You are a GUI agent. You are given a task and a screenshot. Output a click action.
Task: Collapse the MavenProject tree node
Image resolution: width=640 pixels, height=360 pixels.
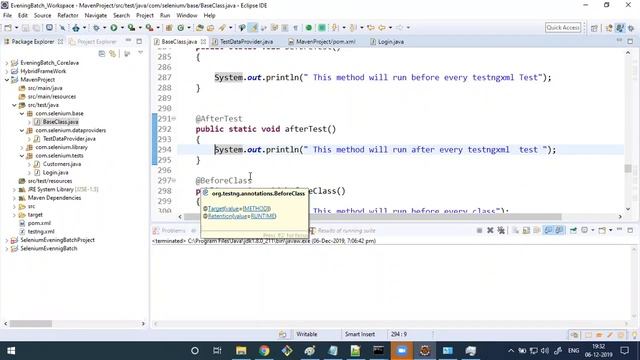[x=7, y=80]
